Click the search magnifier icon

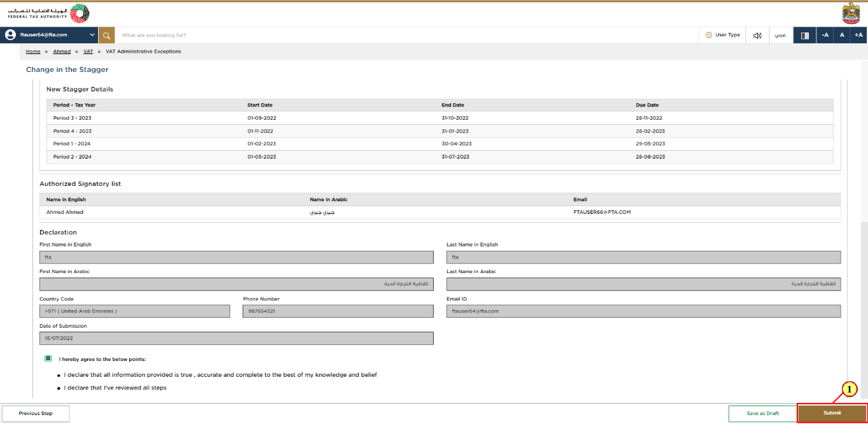(x=107, y=36)
